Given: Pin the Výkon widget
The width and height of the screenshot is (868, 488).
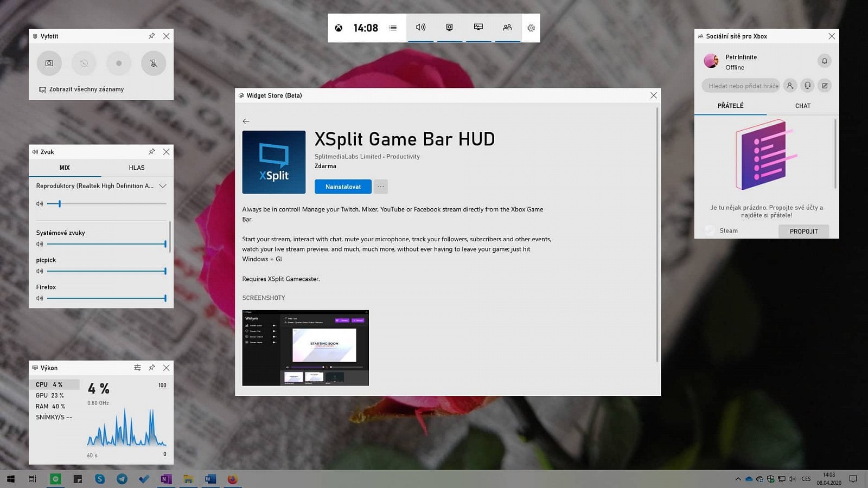Looking at the screenshot, I should (152, 368).
